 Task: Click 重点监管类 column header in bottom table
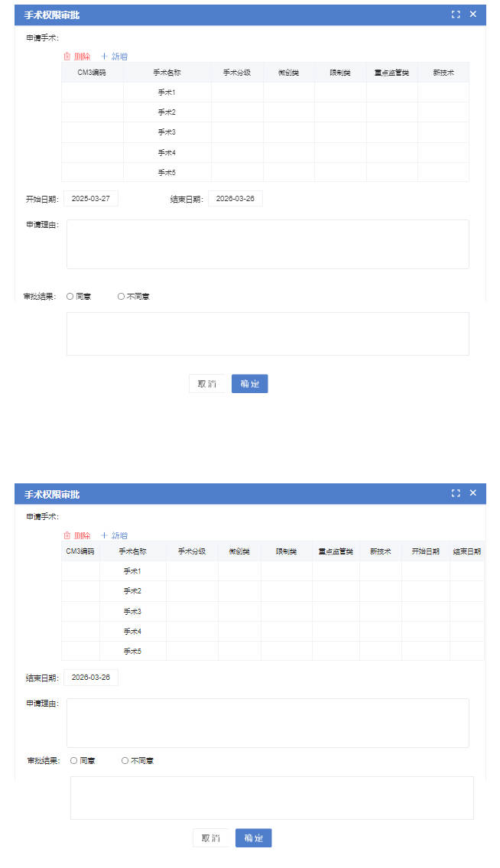tap(336, 551)
